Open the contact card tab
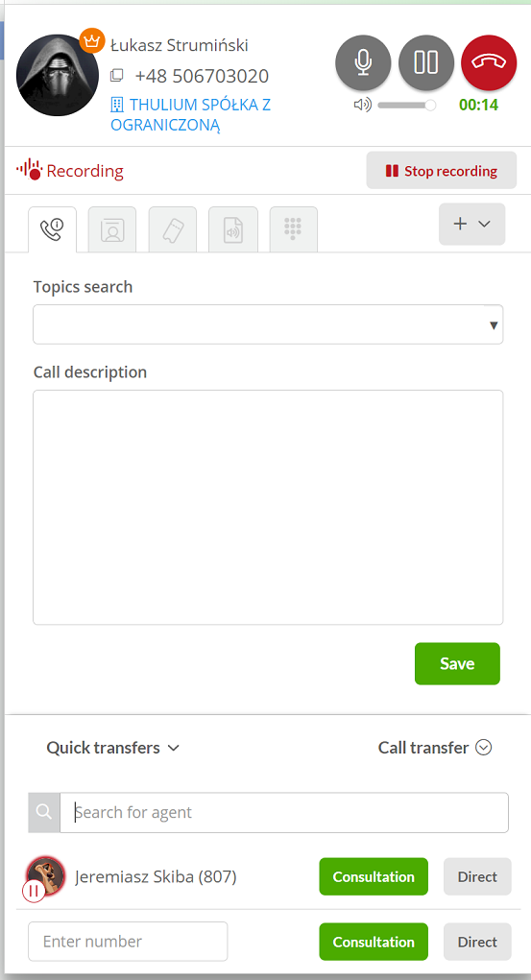Screen dimensions: 531x980 (x=112, y=229)
